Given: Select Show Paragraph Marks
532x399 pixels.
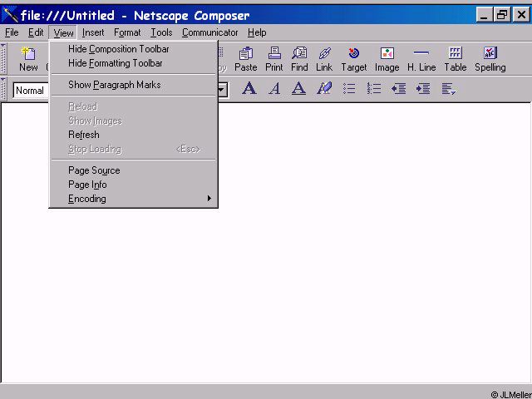Looking at the screenshot, I should pos(133,85).
